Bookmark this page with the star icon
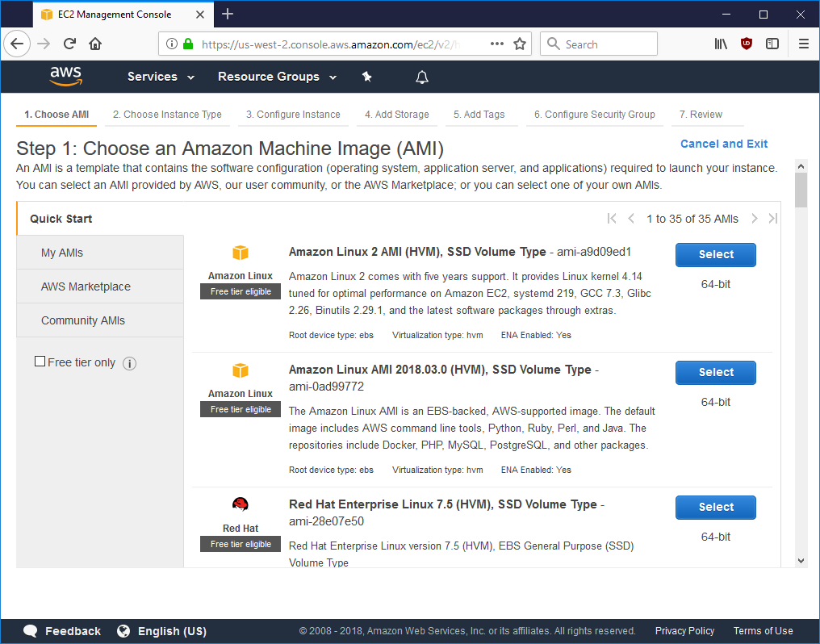The width and height of the screenshot is (820, 644). [x=519, y=44]
